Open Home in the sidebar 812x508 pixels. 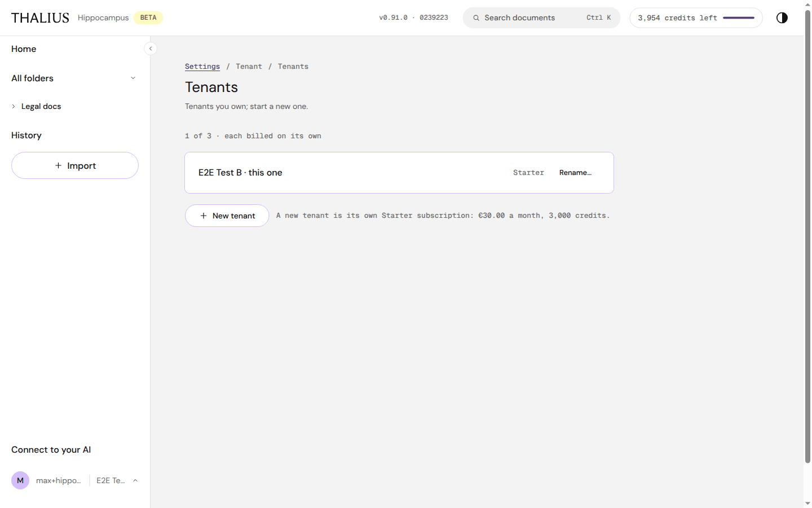coord(24,49)
